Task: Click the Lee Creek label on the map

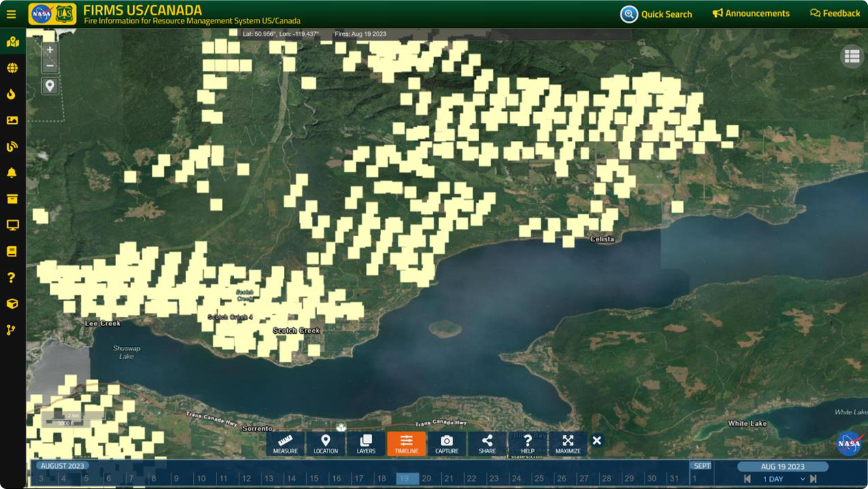Action: click(x=102, y=323)
